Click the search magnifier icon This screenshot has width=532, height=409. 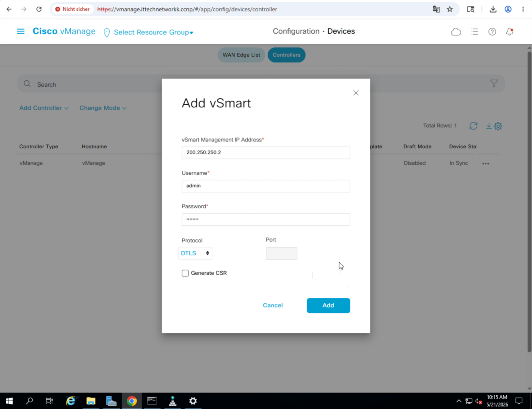point(27,84)
